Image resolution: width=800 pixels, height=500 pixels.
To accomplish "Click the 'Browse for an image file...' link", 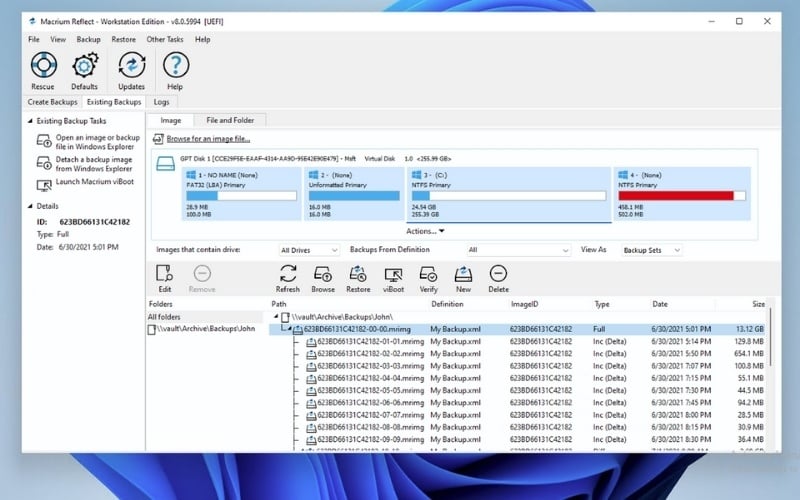I will (207, 139).
